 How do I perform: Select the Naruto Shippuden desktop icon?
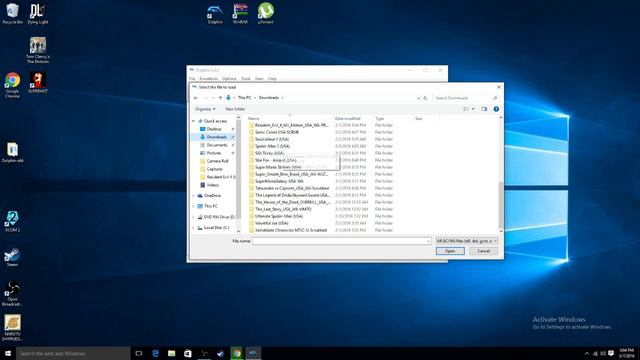tap(12, 328)
